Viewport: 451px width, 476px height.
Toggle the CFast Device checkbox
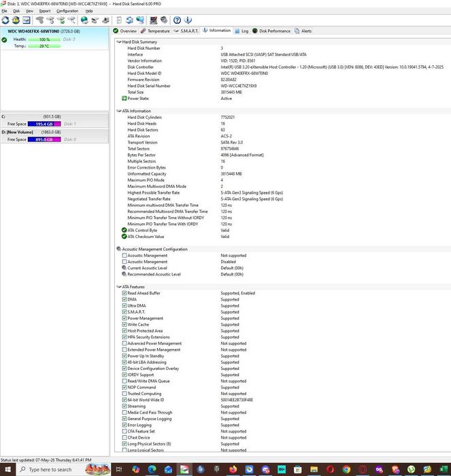124,437
